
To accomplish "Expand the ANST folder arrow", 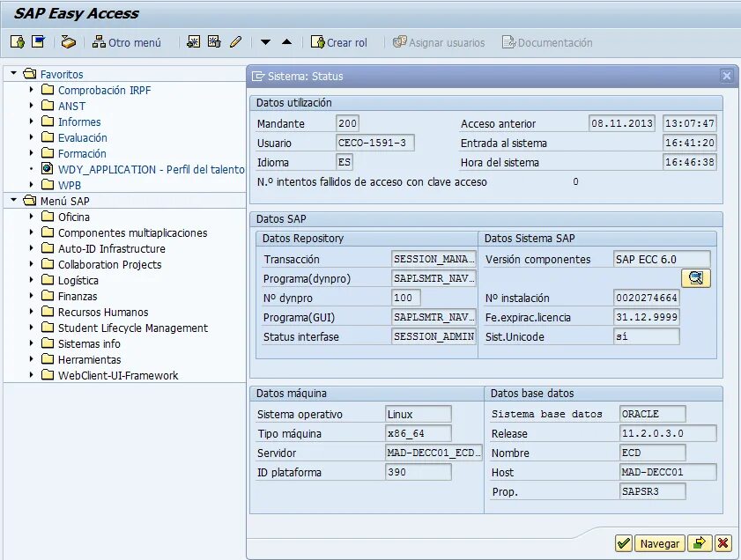I will pyautogui.click(x=31, y=106).
